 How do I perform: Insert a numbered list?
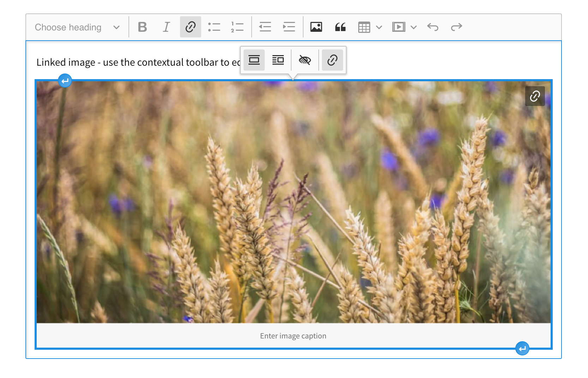[x=238, y=27]
